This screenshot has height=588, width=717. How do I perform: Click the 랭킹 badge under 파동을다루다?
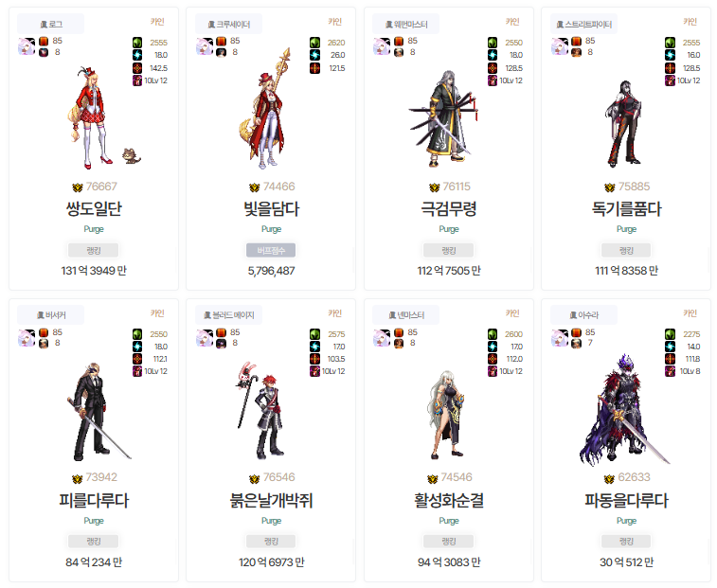626,542
